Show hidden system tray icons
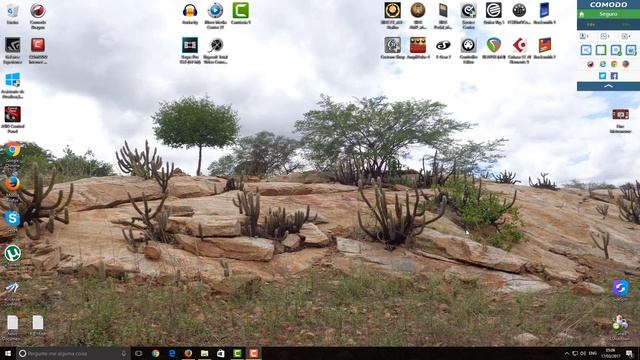The height and width of the screenshot is (360, 640). point(567,353)
